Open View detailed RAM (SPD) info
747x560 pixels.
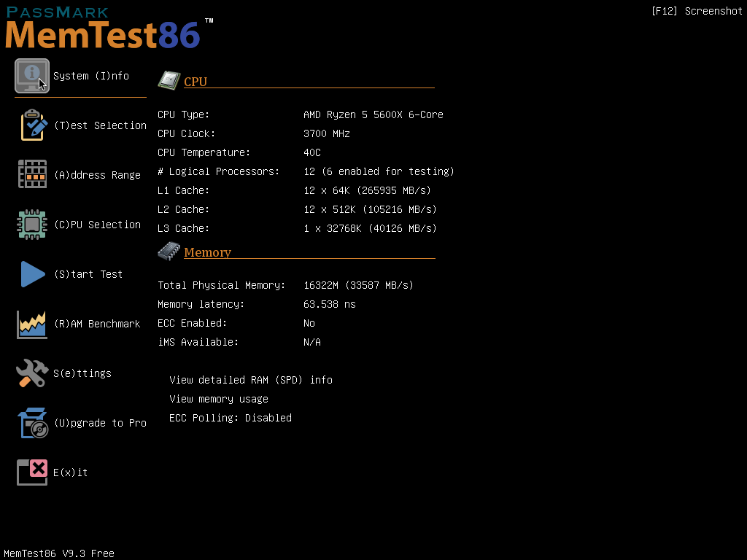click(x=251, y=380)
